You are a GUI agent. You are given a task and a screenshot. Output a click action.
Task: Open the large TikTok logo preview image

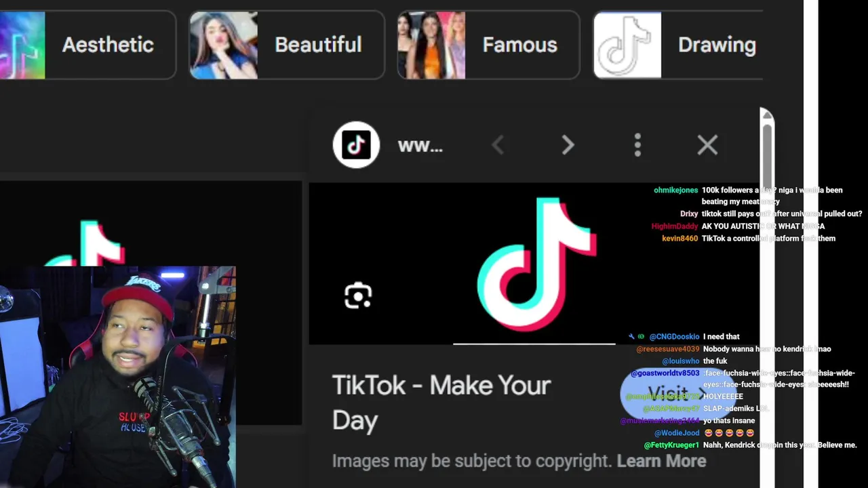(535, 264)
